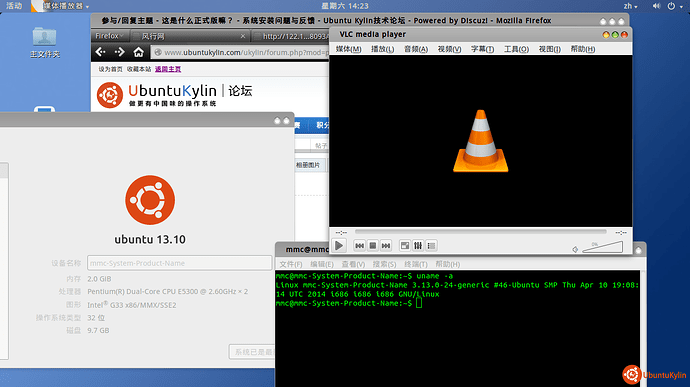
Task: Click the site identity globe icon
Action: (x=158, y=52)
